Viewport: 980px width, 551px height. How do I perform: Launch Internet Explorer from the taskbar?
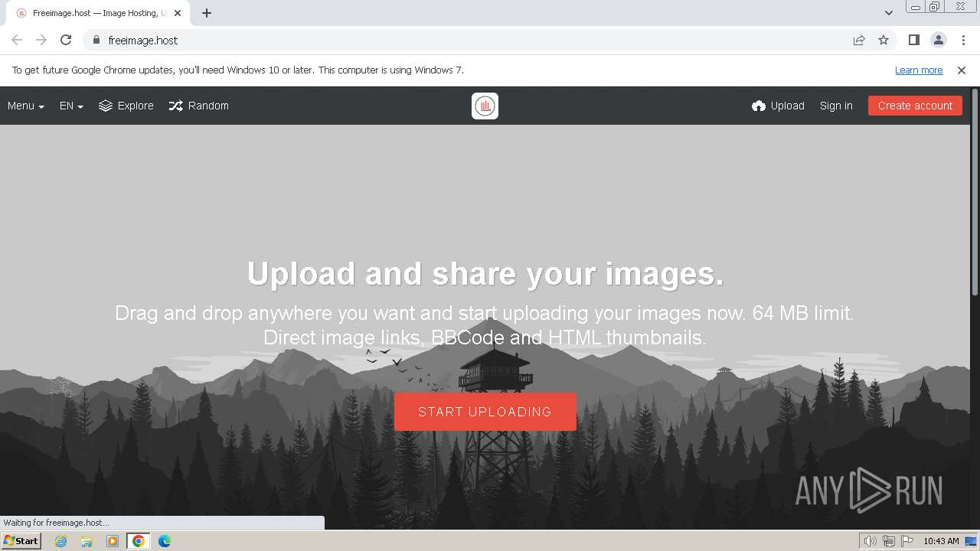click(61, 541)
